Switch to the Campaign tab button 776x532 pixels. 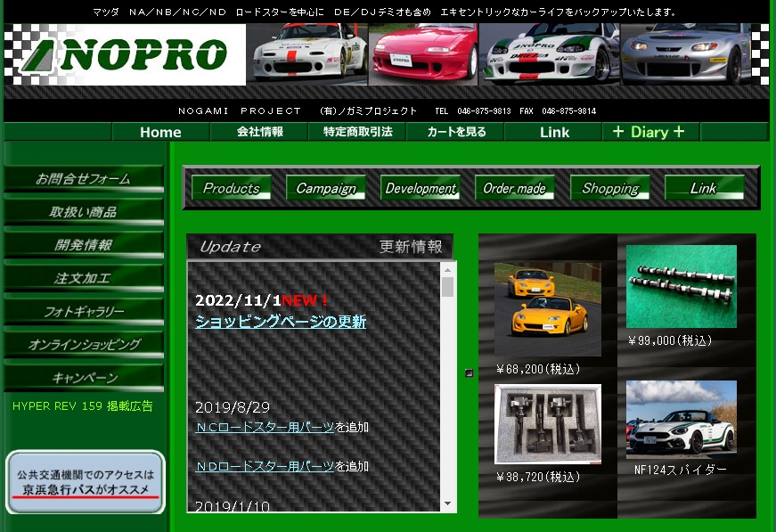326,188
